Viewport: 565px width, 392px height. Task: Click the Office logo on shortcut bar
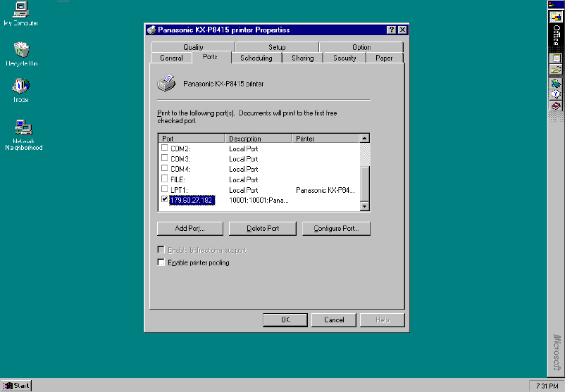pos(556,16)
